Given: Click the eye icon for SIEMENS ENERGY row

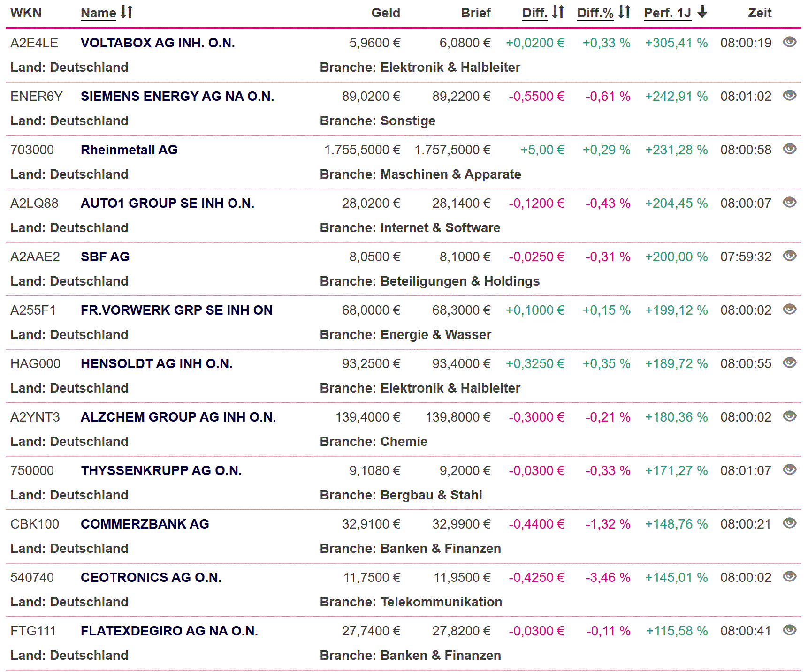Looking at the screenshot, I should [x=790, y=96].
